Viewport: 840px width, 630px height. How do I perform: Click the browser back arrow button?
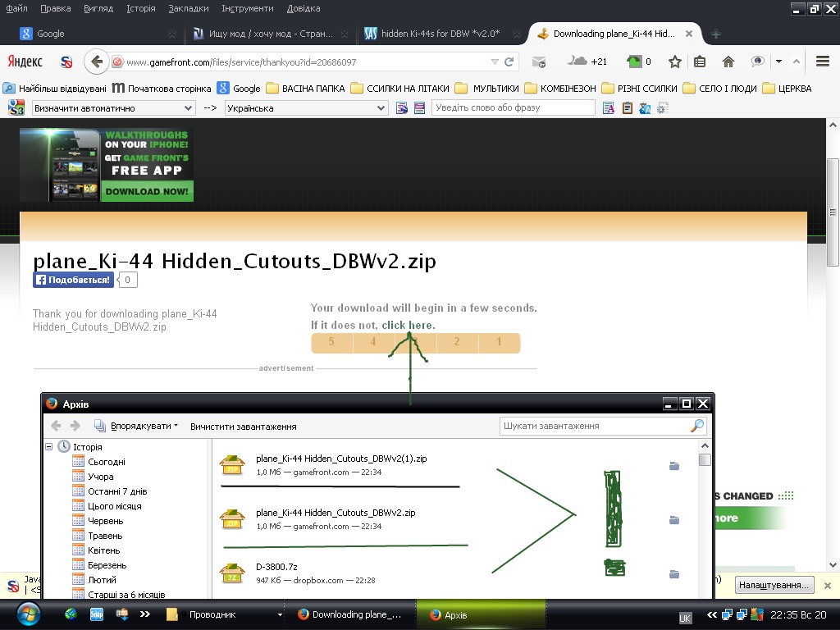pyautogui.click(x=97, y=62)
